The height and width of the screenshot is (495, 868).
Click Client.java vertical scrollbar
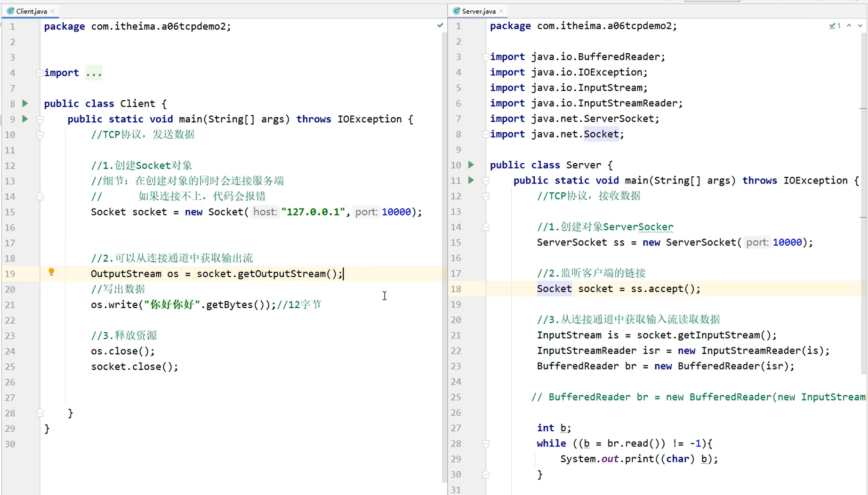[x=445, y=256]
